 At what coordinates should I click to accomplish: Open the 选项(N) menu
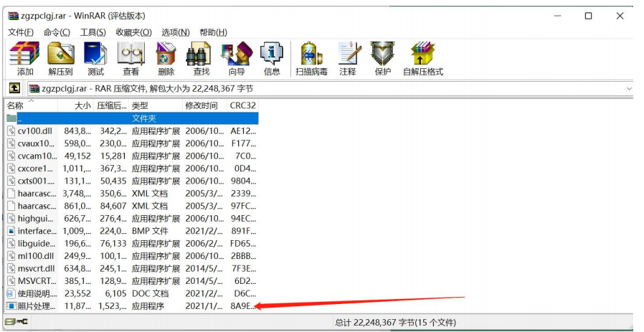point(175,32)
